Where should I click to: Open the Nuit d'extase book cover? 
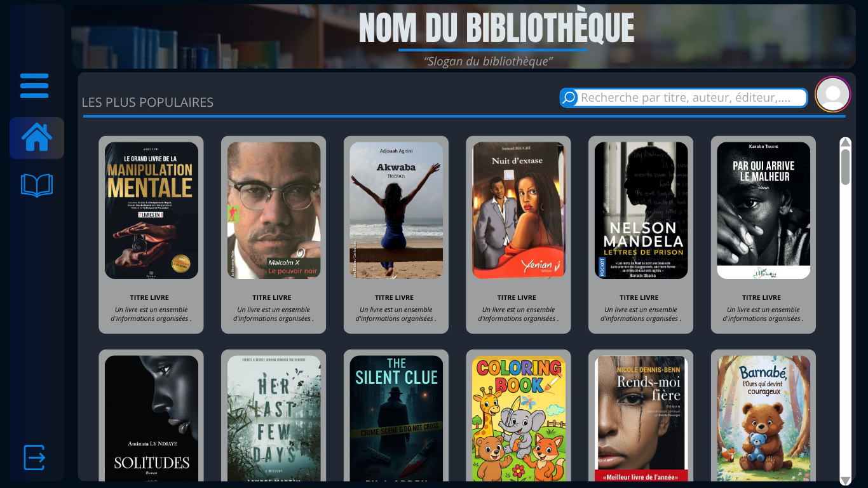[519, 210]
